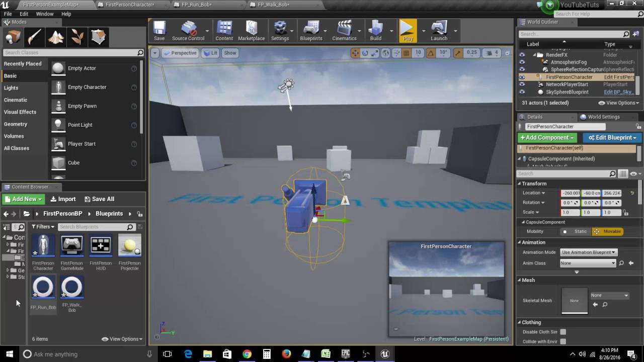
Task: Select Paint mode brush icon
Action: (x=34, y=37)
